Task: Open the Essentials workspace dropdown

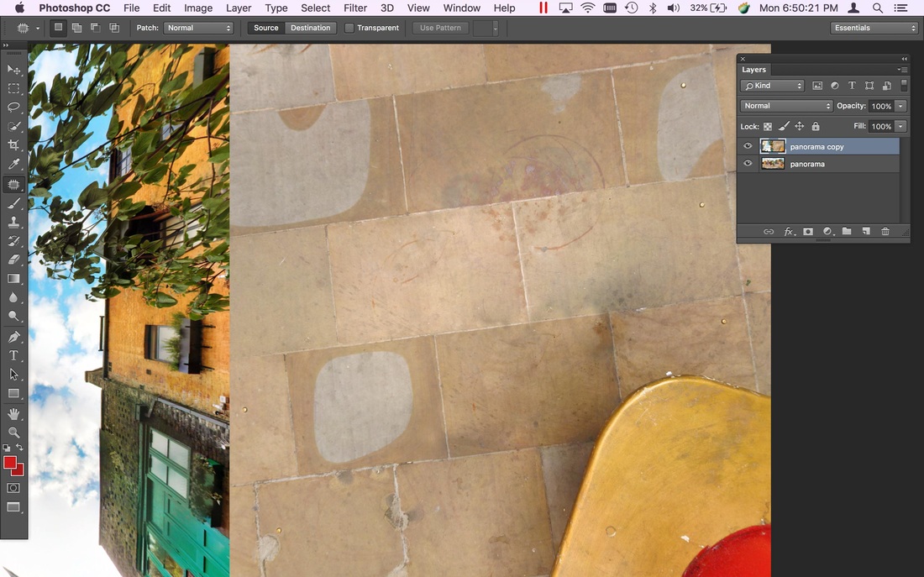Action: point(874,28)
